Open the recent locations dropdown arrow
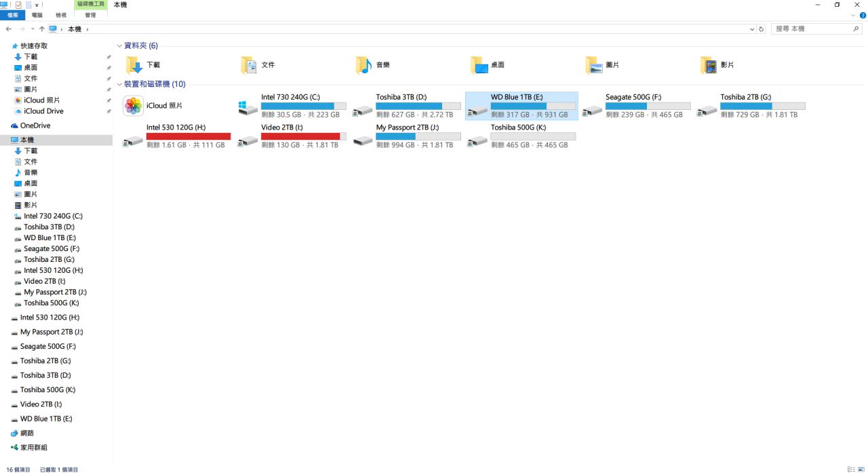The width and height of the screenshot is (868, 475). [32, 29]
